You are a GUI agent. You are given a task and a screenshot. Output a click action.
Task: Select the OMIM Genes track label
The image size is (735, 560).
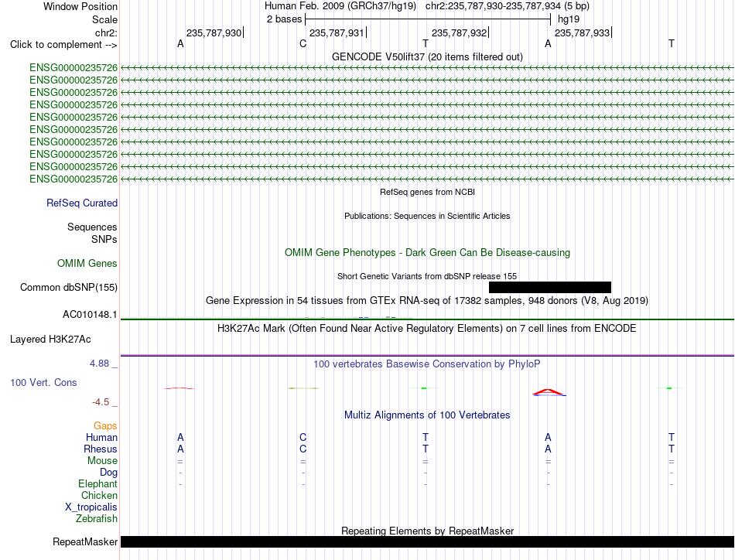pos(87,263)
